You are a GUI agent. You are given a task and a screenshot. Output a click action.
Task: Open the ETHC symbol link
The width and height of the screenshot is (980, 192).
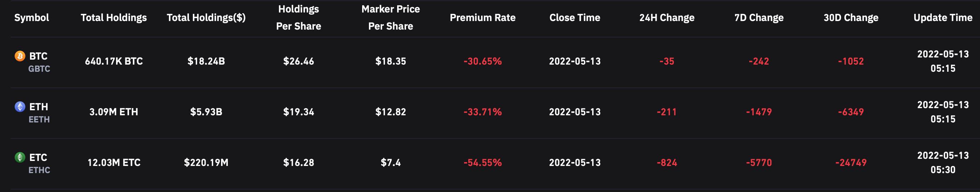pyautogui.click(x=39, y=170)
